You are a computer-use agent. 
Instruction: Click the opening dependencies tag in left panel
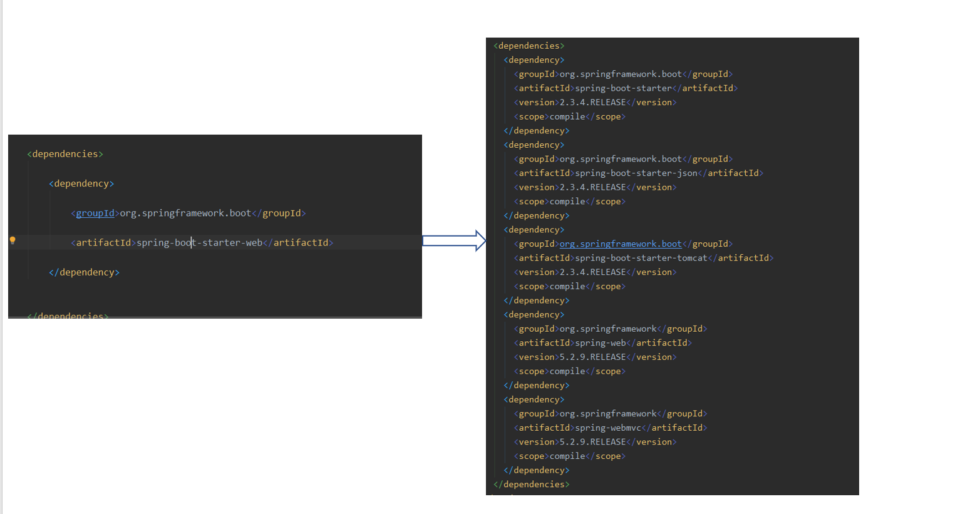pos(65,154)
